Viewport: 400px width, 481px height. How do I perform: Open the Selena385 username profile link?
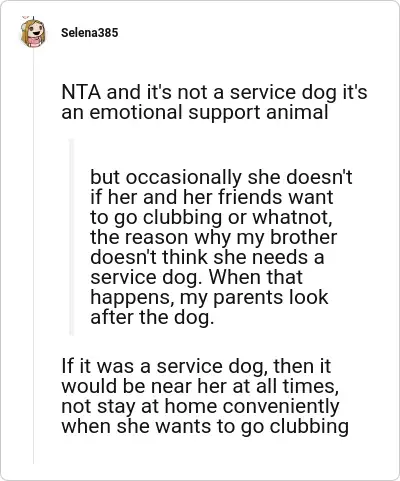click(x=89, y=33)
